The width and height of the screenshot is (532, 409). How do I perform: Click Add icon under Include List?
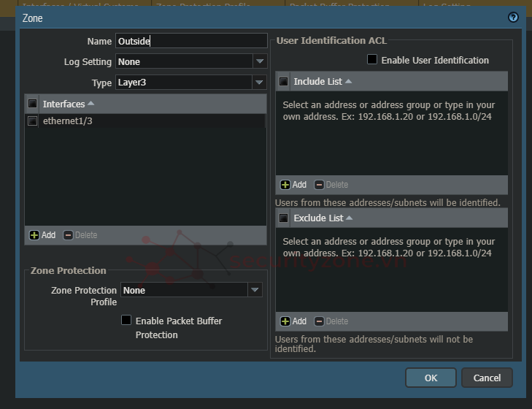pyautogui.click(x=285, y=185)
